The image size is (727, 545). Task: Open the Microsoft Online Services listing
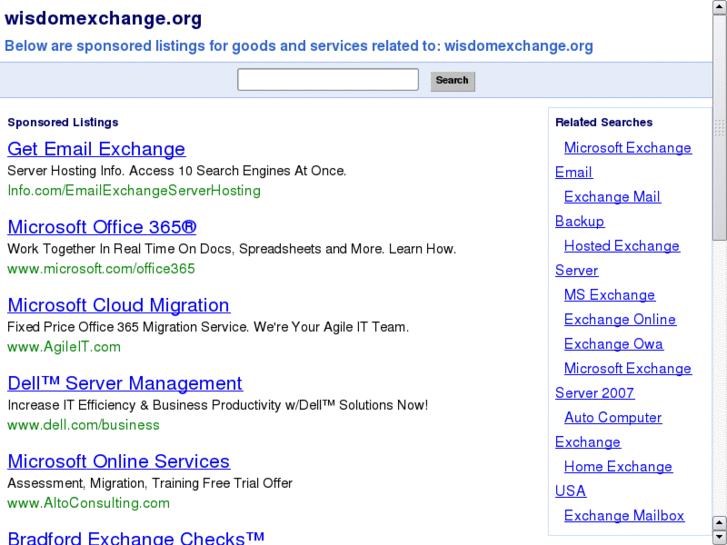click(119, 461)
